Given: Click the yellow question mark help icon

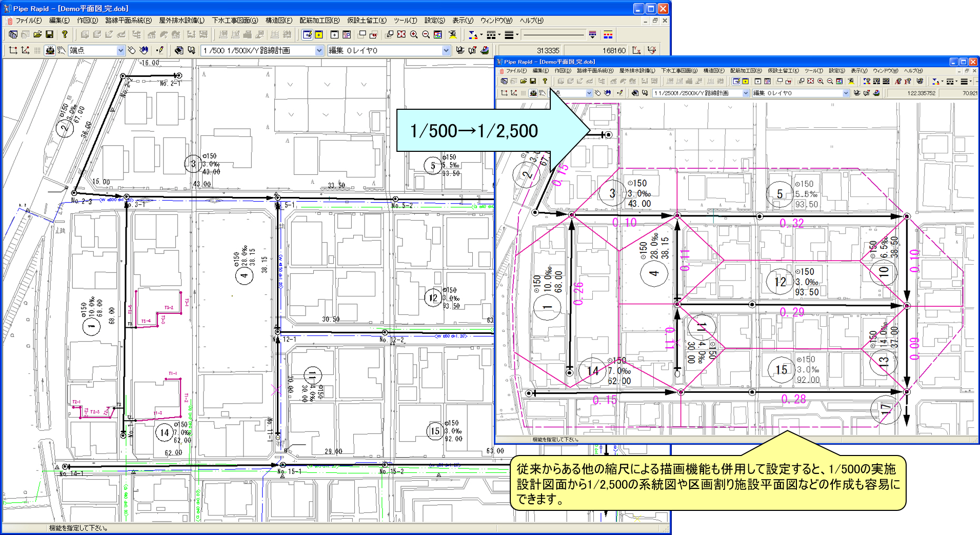Looking at the screenshot, I should tap(65, 34).
